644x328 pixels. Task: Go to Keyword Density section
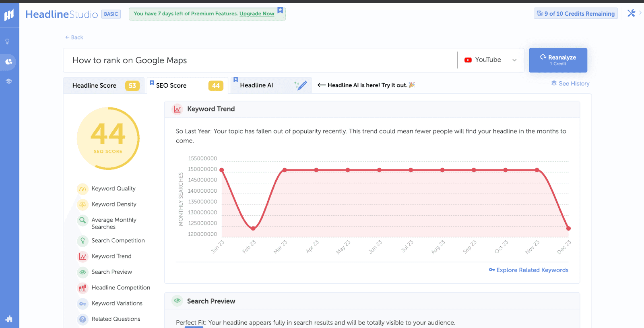pyautogui.click(x=114, y=204)
